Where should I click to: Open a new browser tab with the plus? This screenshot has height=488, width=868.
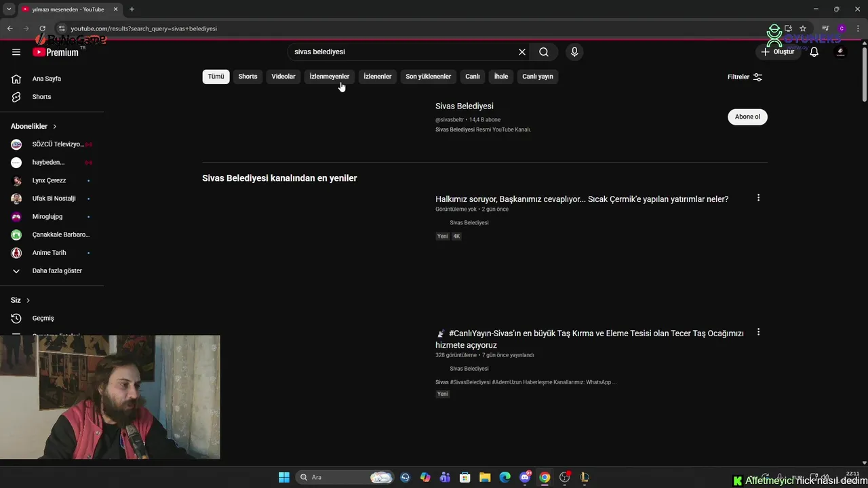point(132,9)
